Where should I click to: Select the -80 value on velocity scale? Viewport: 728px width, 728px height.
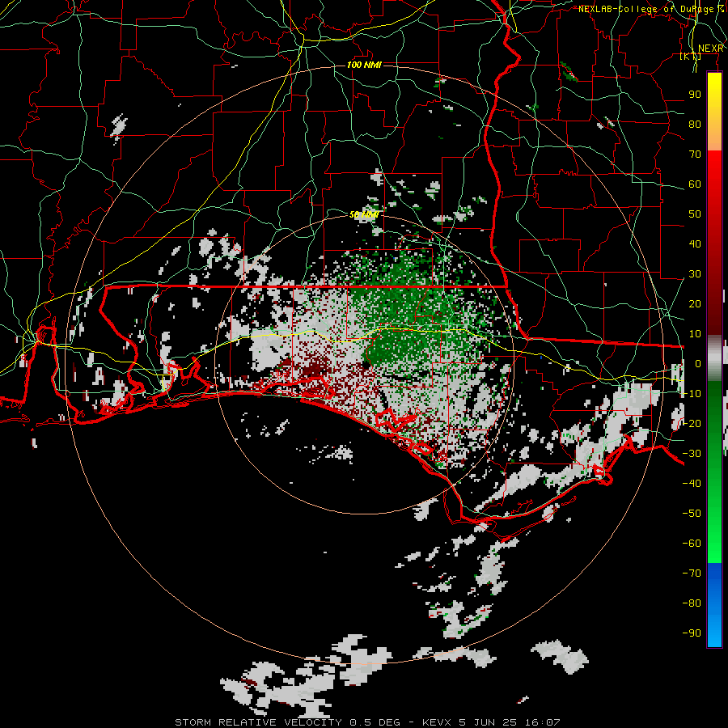click(x=692, y=603)
